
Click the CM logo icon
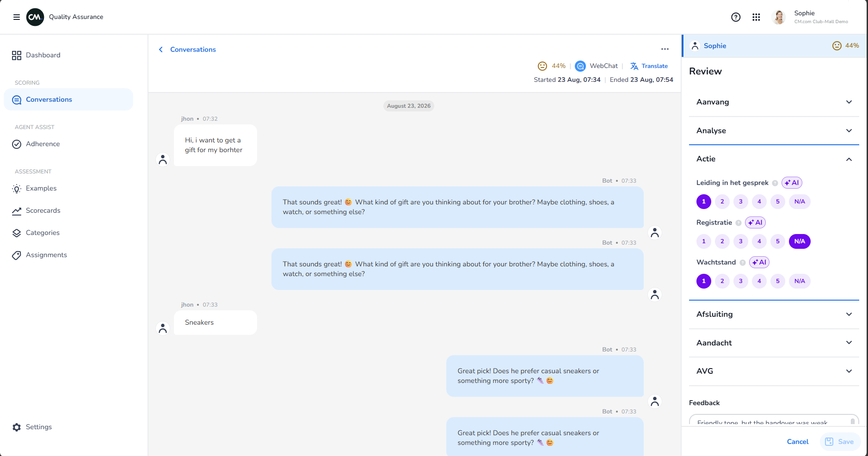click(35, 17)
